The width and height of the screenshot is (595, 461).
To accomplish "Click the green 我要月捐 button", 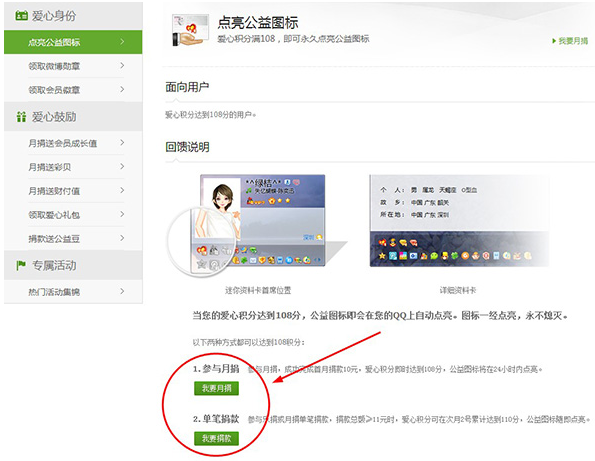I will [216, 388].
